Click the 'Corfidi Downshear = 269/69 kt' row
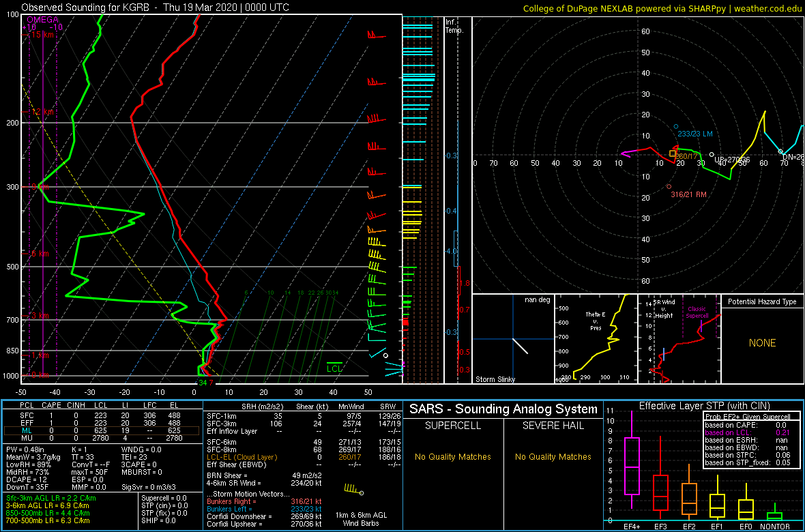The width and height of the screenshot is (805, 532). coord(264,516)
